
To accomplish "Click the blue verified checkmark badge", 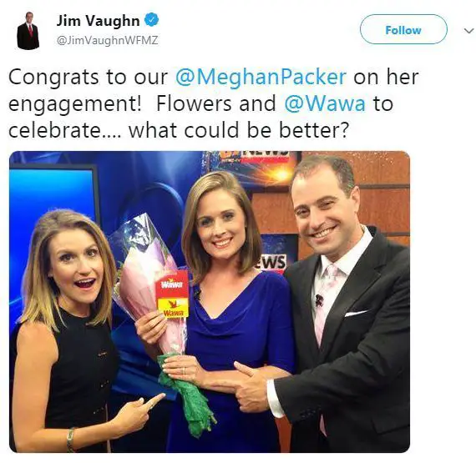I will click(x=151, y=20).
